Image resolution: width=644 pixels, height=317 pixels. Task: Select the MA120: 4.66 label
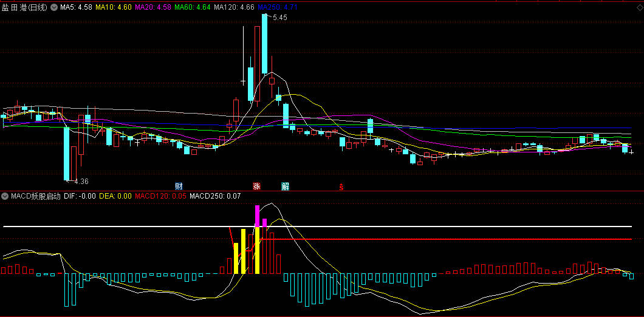point(234,7)
